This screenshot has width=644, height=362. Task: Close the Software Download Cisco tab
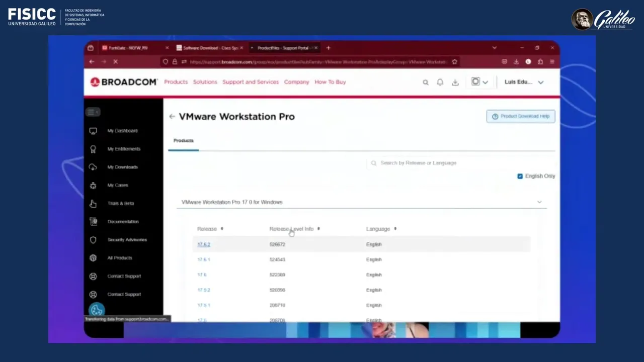pyautogui.click(x=242, y=48)
